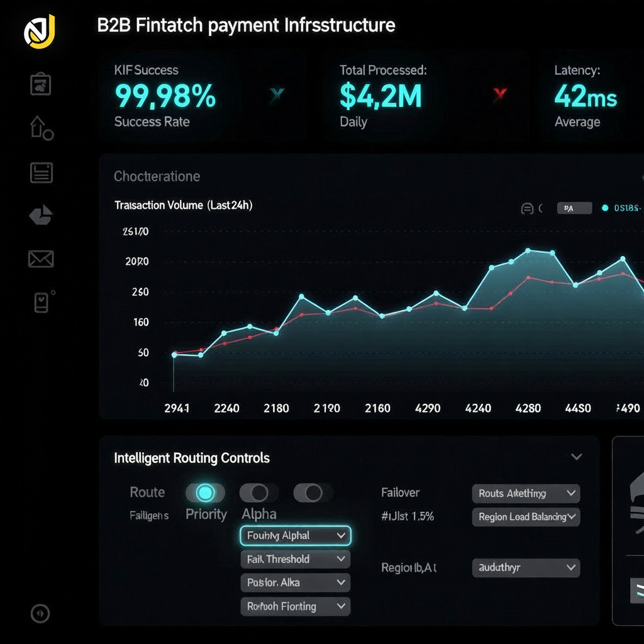Open the envelope messages icon
Viewport: 644px width, 644px height.
(x=40, y=258)
